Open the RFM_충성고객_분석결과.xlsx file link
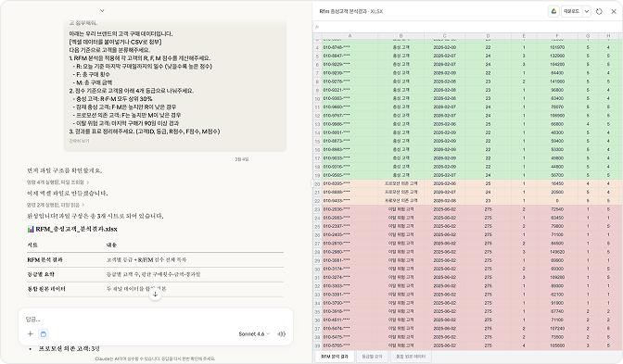Image resolution: width=623 pixels, height=364 pixels. tap(76, 229)
